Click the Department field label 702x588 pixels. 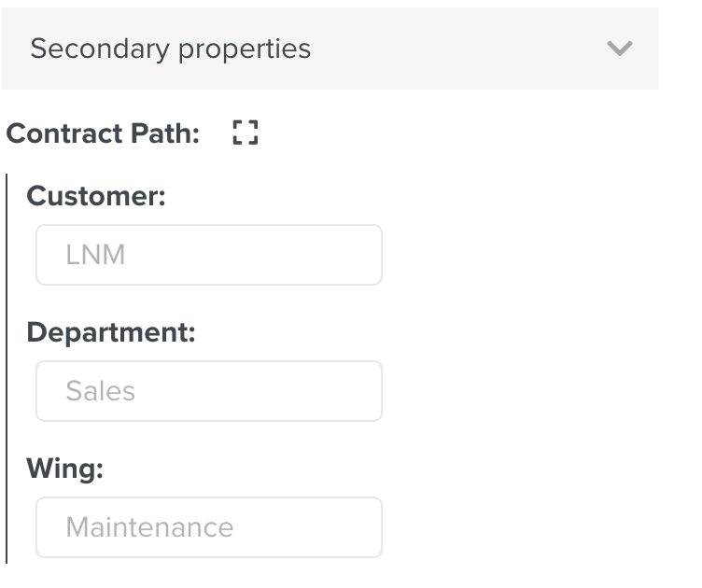click(x=111, y=332)
